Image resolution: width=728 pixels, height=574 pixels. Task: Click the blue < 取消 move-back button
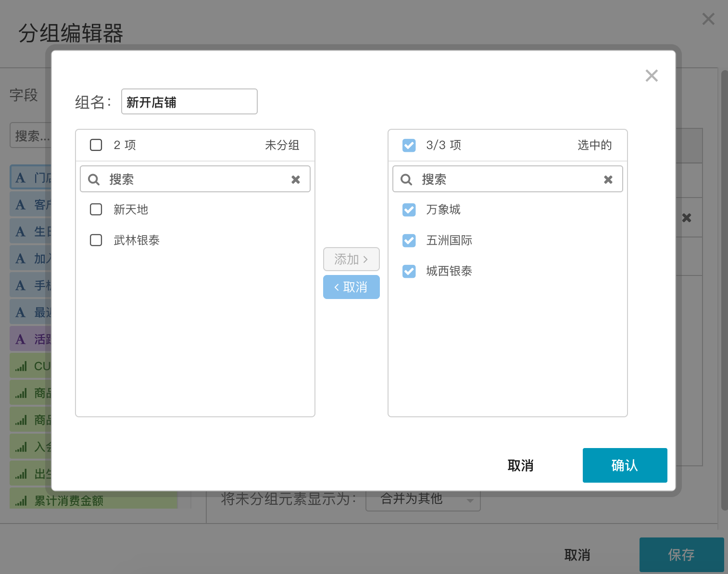(x=351, y=287)
